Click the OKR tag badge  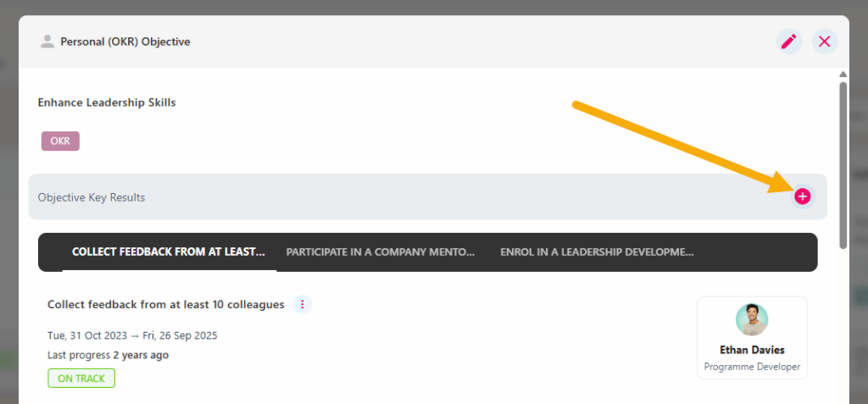pos(60,141)
